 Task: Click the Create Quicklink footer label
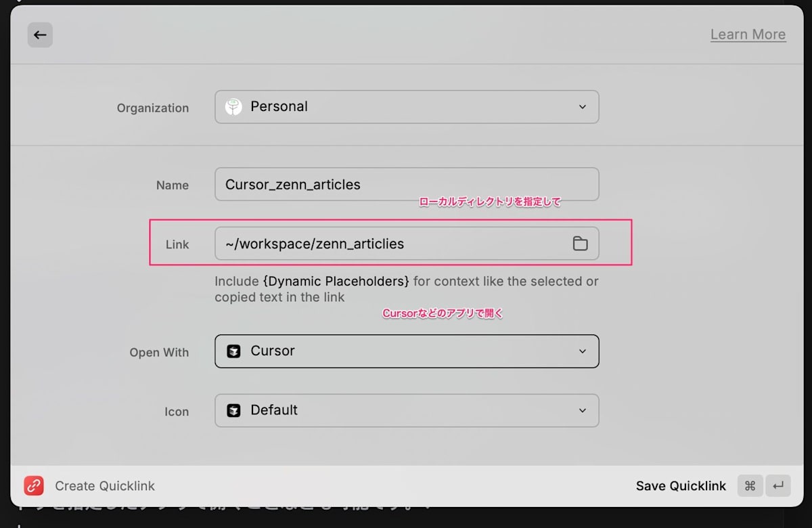click(105, 486)
